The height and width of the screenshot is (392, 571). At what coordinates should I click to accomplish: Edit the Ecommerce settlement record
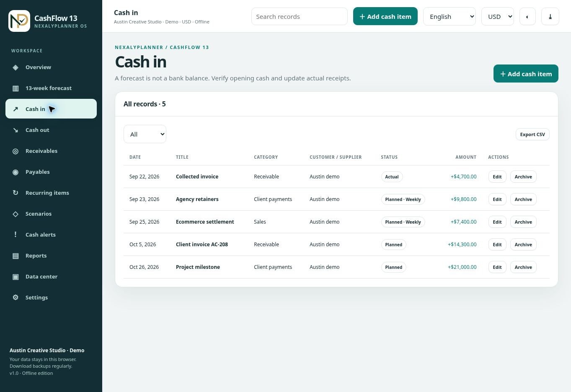coord(497,222)
